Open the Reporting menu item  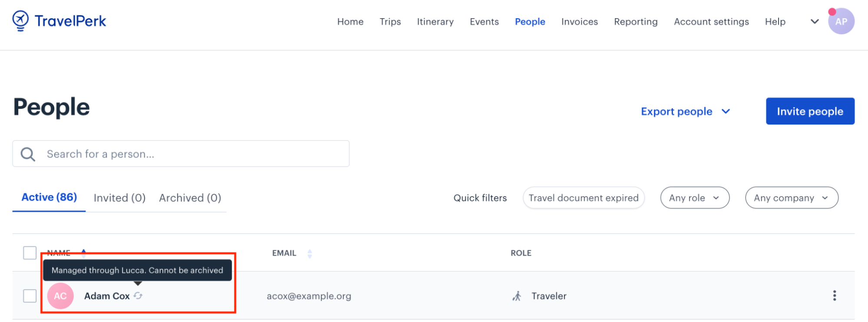tap(636, 22)
